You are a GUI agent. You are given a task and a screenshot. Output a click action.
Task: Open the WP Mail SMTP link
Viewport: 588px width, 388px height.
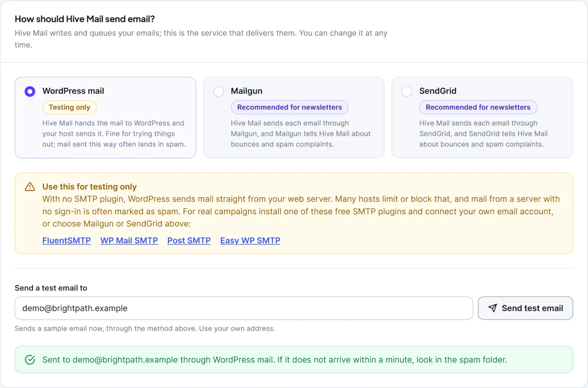(129, 240)
